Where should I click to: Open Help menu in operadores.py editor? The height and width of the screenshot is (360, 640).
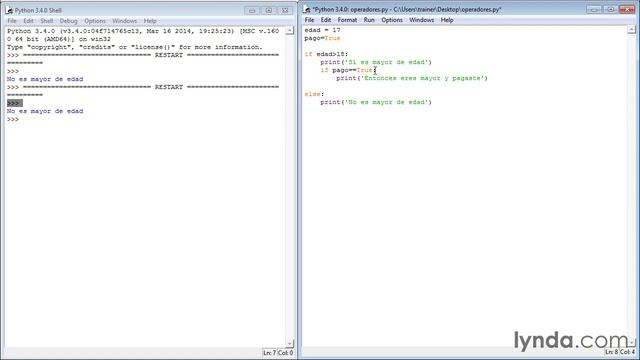pos(447,20)
